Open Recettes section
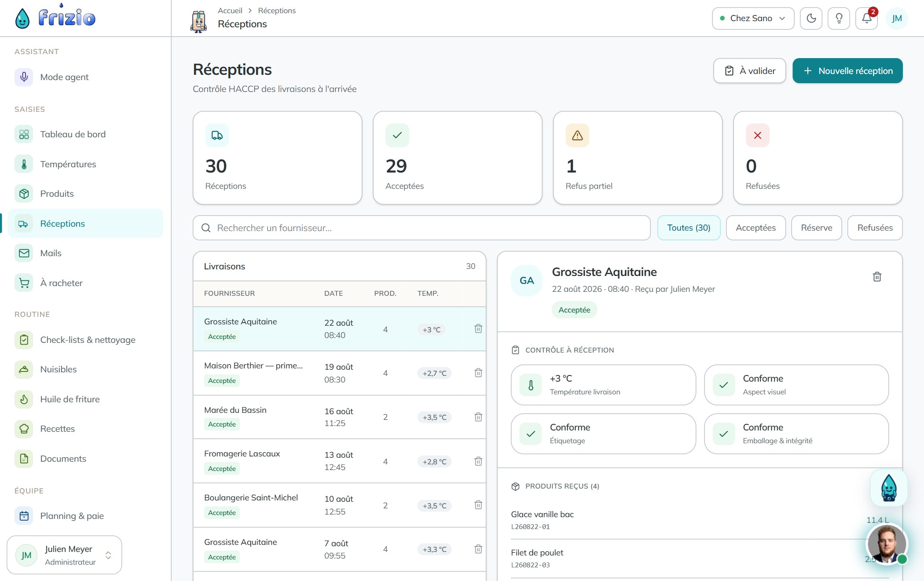Screen dimensions: 924x581 [85, 429]
